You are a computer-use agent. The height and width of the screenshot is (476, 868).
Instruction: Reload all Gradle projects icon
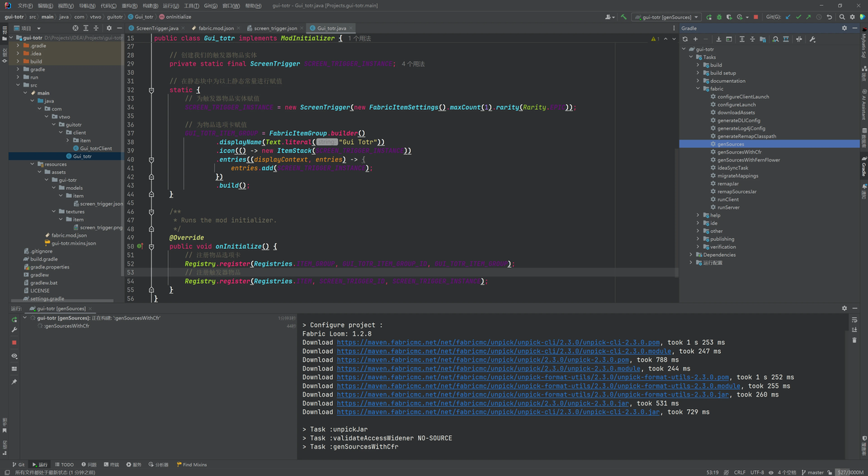684,39
